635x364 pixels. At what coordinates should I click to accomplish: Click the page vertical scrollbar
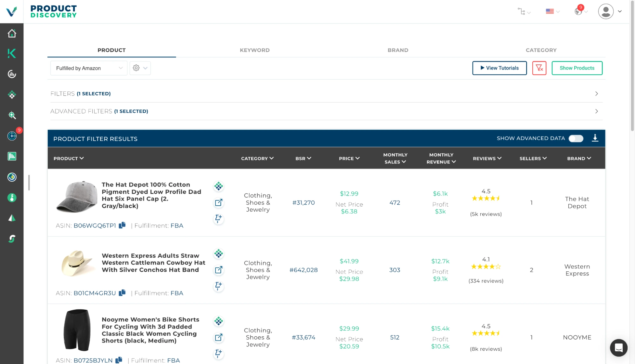pos(632,65)
